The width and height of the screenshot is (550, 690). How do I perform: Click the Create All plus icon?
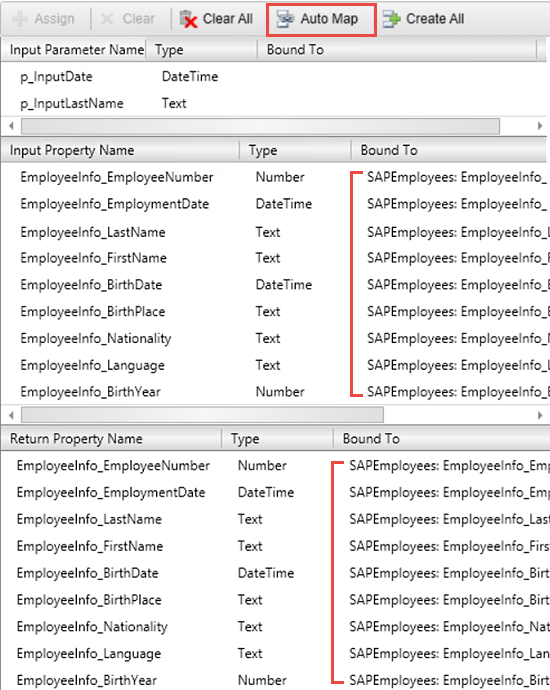(x=392, y=19)
